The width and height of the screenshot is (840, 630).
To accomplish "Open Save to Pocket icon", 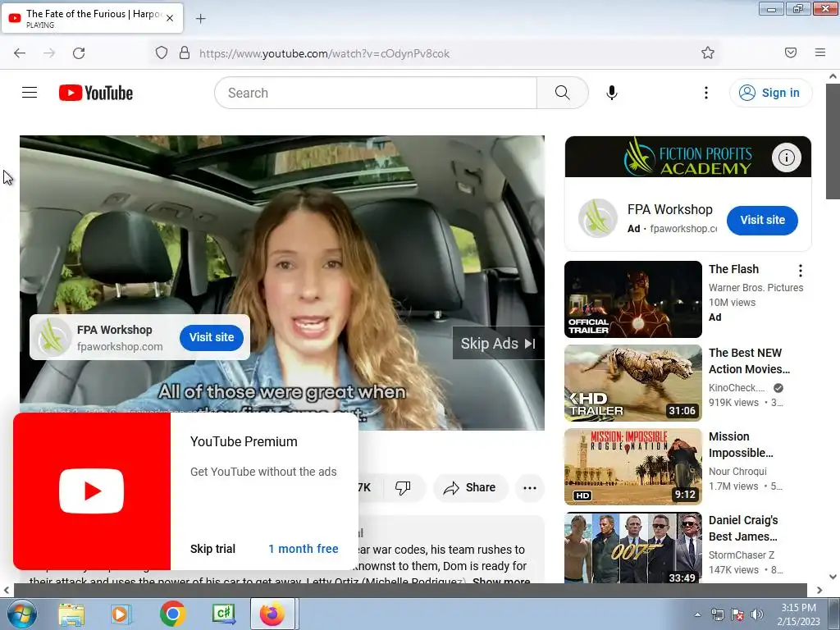I will point(790,52).
